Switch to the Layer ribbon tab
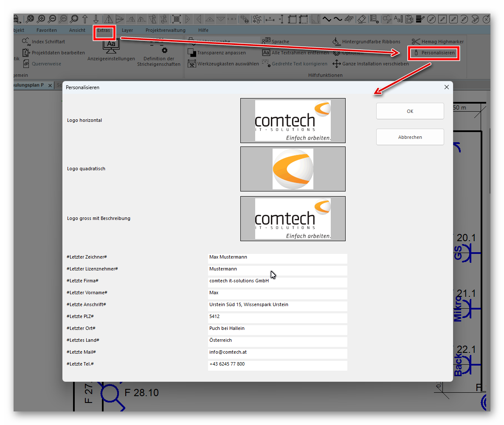This screenshot has width=504, height=425. click(127, 31)
